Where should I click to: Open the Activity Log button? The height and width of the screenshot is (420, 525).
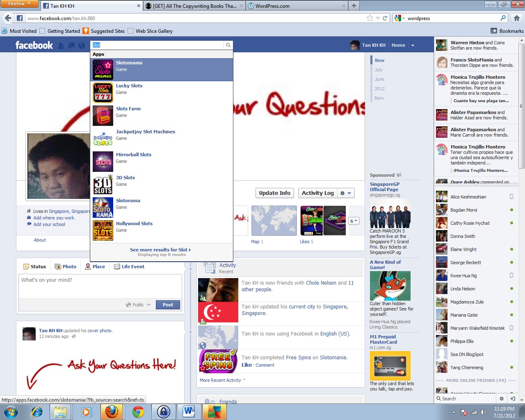[317, 193]
